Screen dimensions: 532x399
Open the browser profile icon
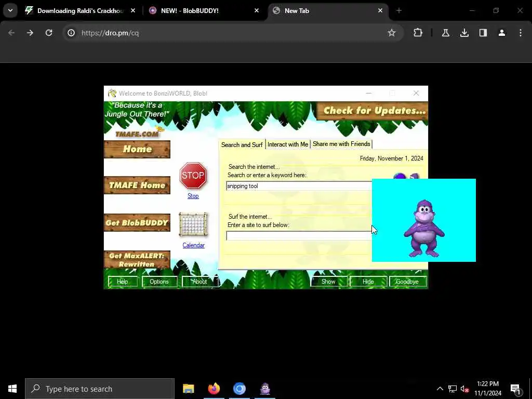click(x=501, y=33)
